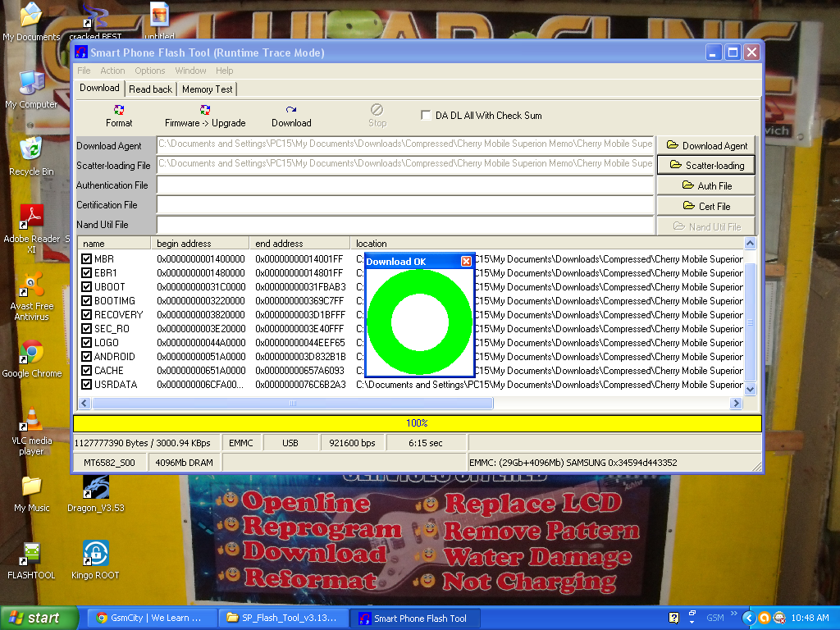The image size is (840, 630).
Task: Expand hidden system tray icons arrow
Action: point(749,618)
